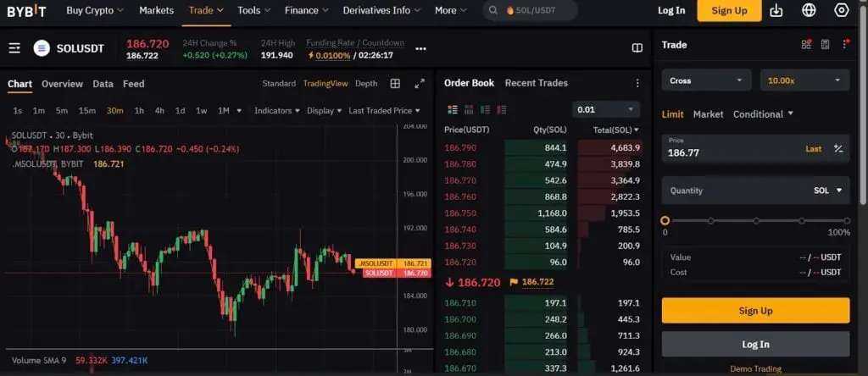868x376 pixels.
Task: Open the language globe icon
Action: coord(809,10)
